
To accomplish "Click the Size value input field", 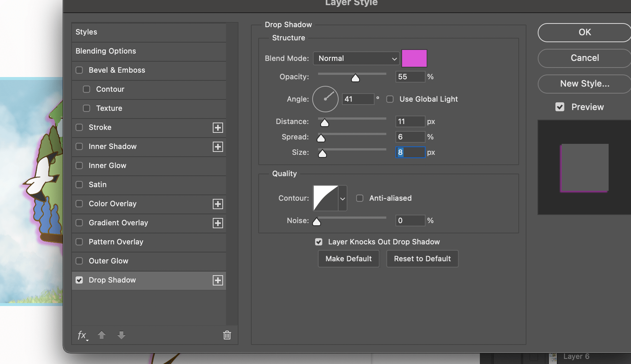I will 410,152.
